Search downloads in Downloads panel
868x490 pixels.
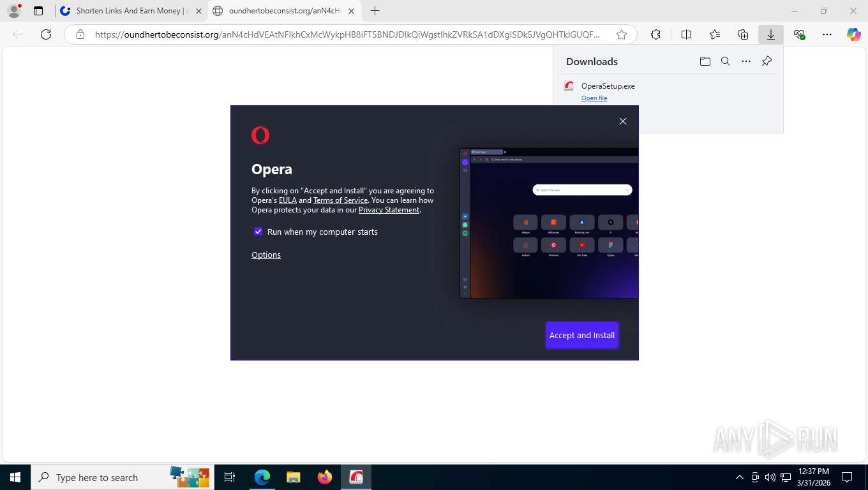[726, 61]
